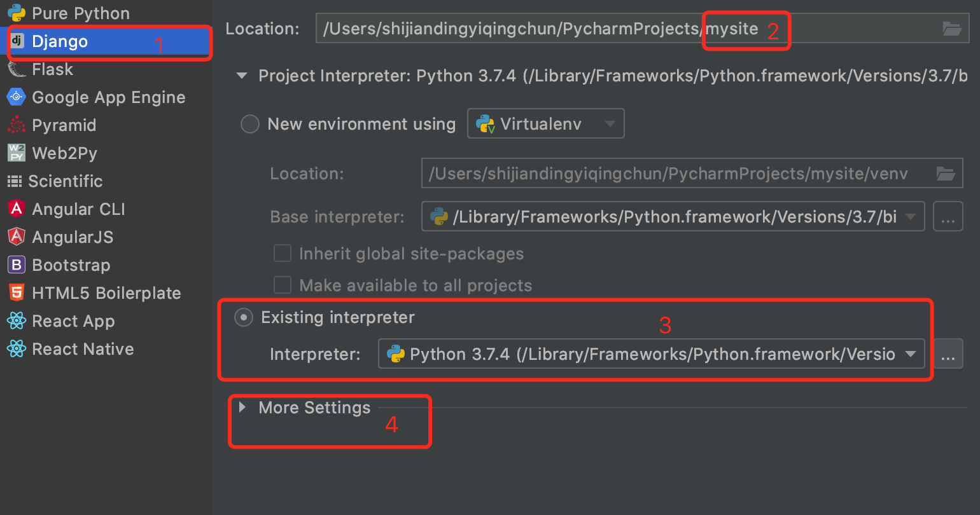Image resolution: width=980 pixels, height=515 pixels.
Task: Click the Angular CLI shield icon
Action: pos(17,209)
